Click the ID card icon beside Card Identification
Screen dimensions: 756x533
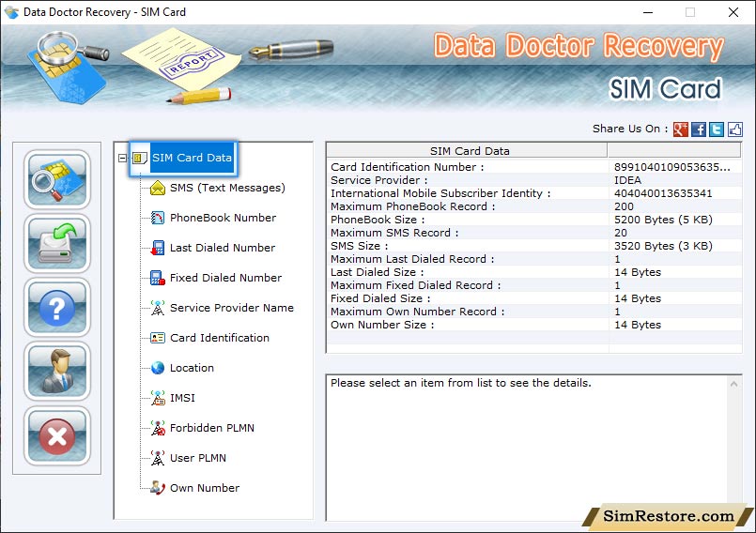(158, 338)
